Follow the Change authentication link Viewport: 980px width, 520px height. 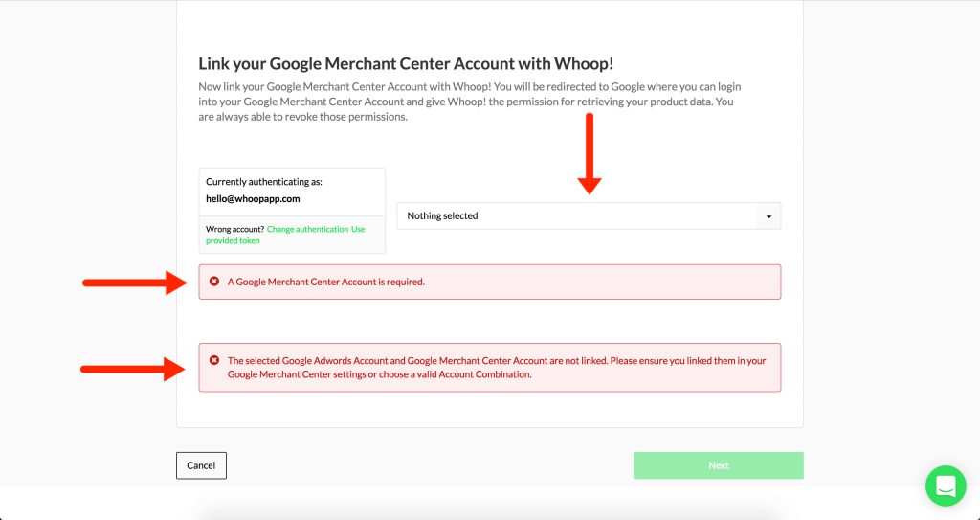tap(307, 229)
